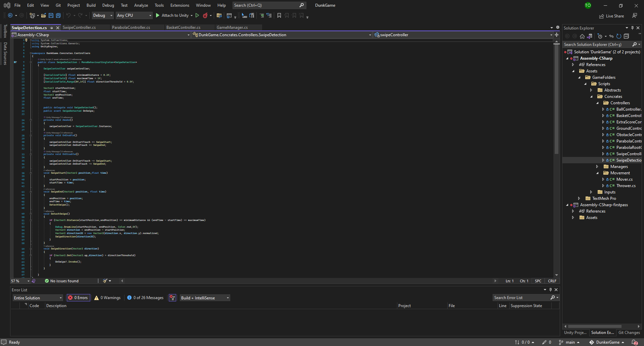Toggle the 0 Warnings filter
Viewport: 644px width, 346px height.
tap(107, 298)
